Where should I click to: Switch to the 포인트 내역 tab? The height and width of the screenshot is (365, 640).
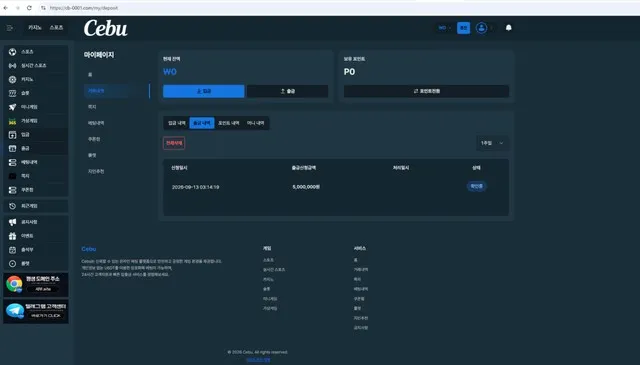coord(229,123)
